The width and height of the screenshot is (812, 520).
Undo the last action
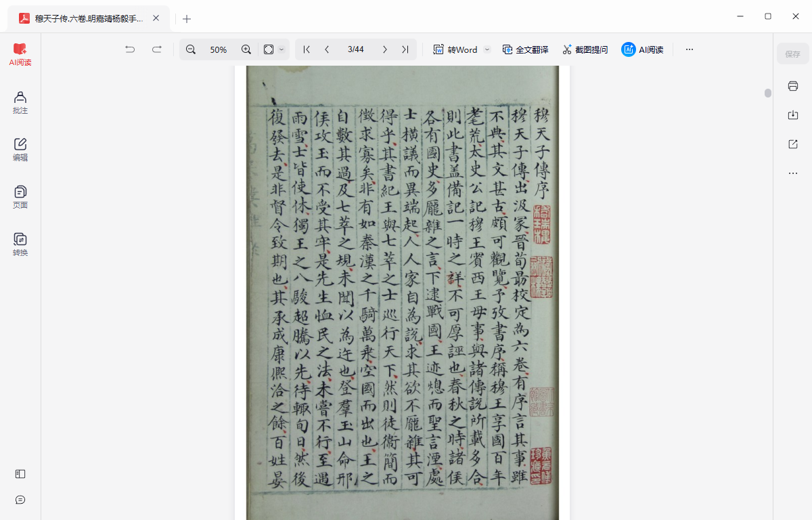(x=130, y=49)
